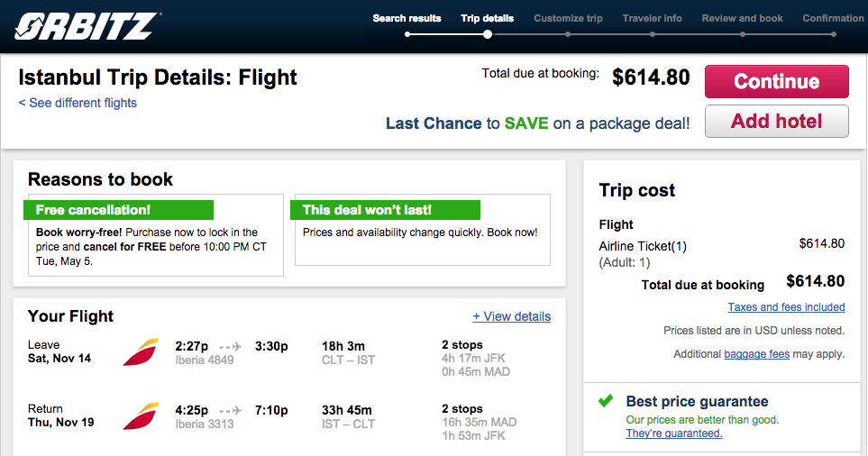Image resolution: width=868 pixels, height=456 pixels.
Task: Click the Iberia logo on outbound flight
Action: pyautogui.click(x=141, y=352)
